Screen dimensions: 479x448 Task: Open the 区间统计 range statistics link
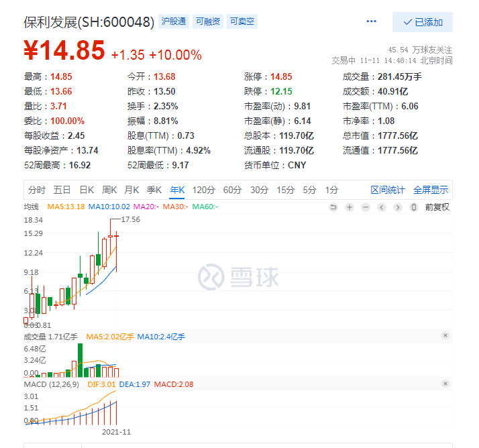pos(388,190)
